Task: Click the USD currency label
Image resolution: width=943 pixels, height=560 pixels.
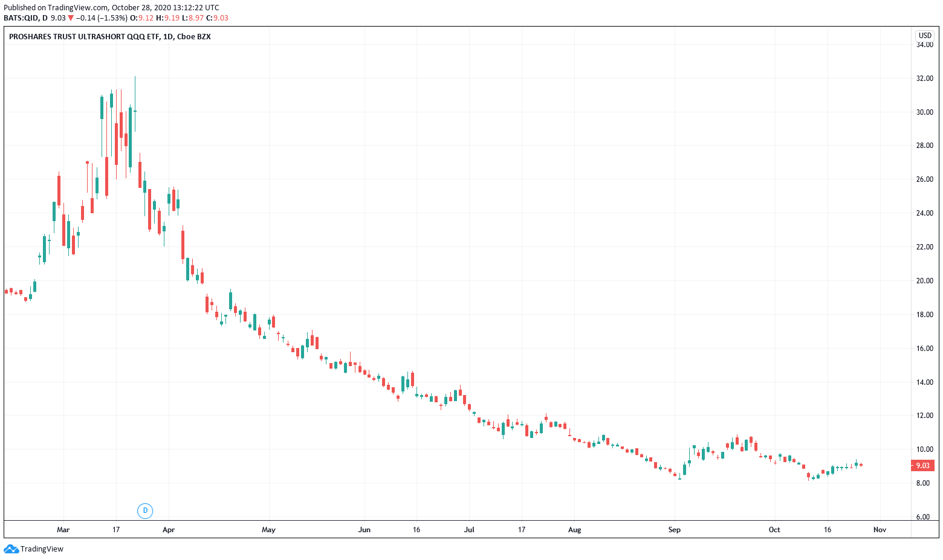Action: [925, 36]
